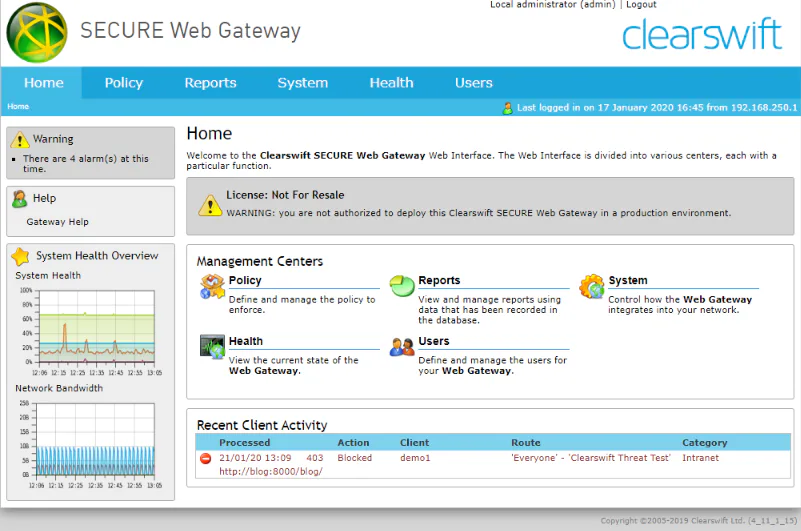Click the Processed column header
The height and width of the screenshot is (531, 801).
245,443
